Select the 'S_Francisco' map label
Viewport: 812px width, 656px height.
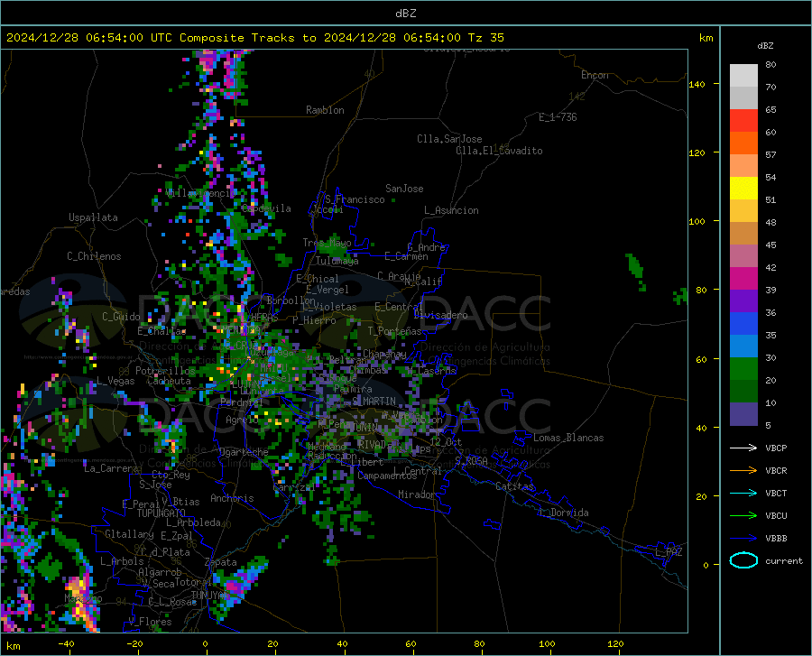(x=355, y=199)
